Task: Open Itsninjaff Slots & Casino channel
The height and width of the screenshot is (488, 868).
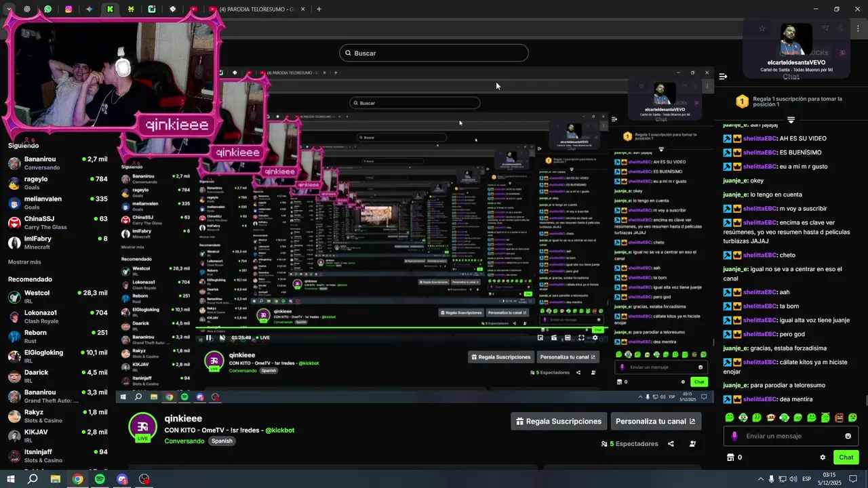Action: 58,455
